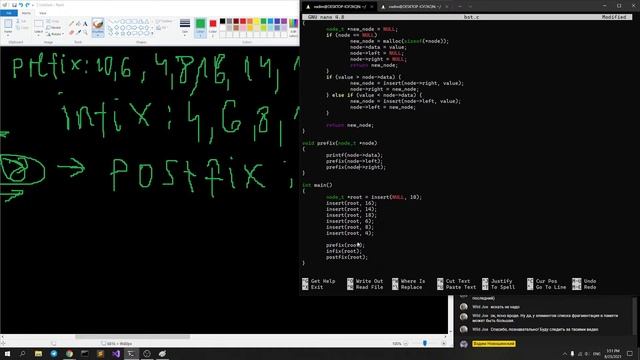The height and width of the screenshot is (360, 640).
Task: Show hidden system tray icons
Action: point(565,354)
